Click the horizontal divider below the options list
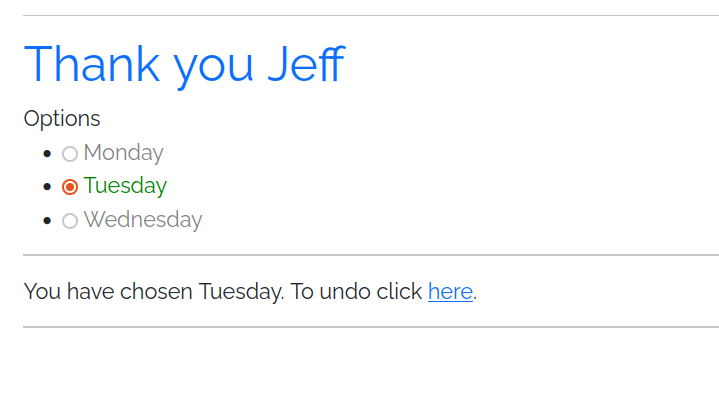 coord(370,255)
